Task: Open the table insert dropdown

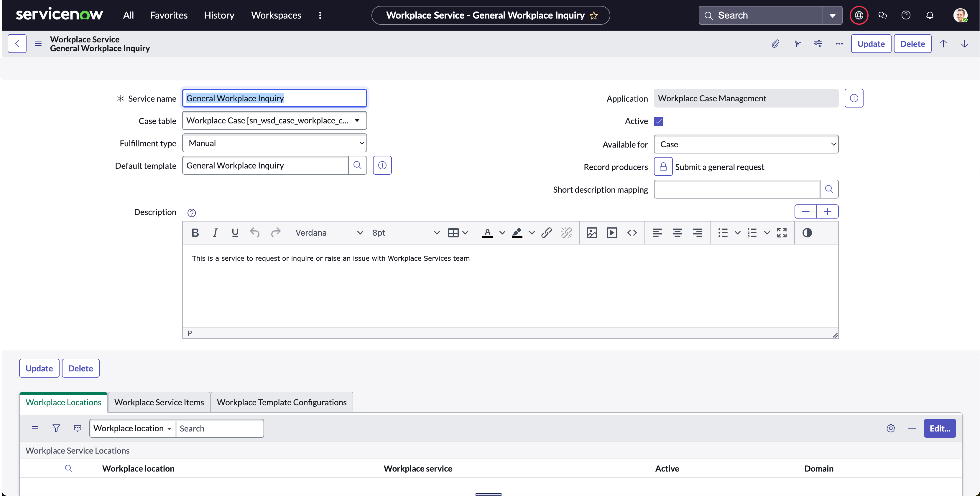Action: pos(458,233)
